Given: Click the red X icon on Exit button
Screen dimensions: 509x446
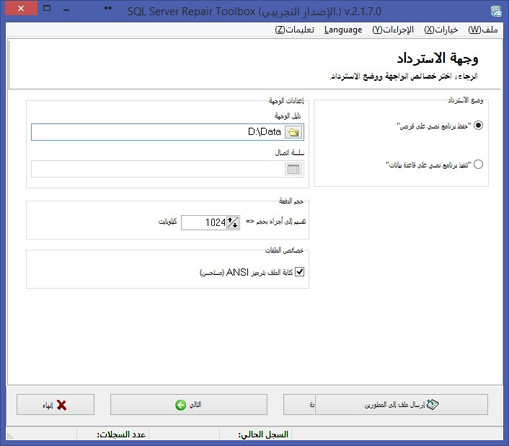Looking at the screenshot, I should (x=62, y=405).
